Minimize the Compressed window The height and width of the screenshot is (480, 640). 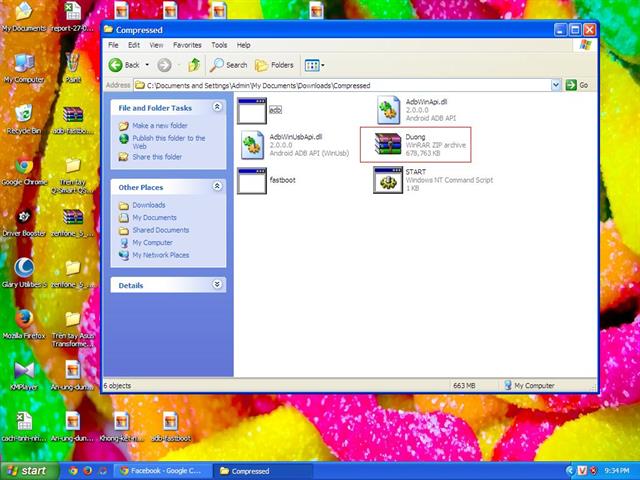coord(560,30)
